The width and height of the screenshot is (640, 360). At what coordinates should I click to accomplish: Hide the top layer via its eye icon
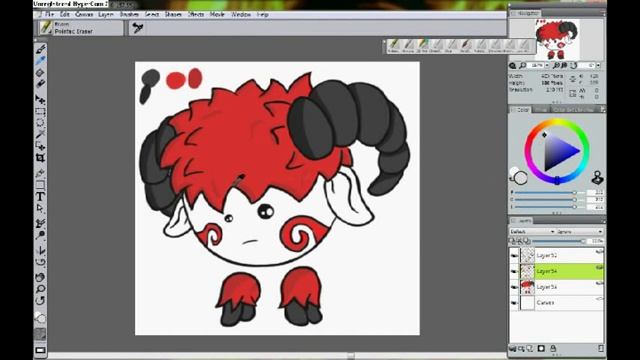click(514, 256)
